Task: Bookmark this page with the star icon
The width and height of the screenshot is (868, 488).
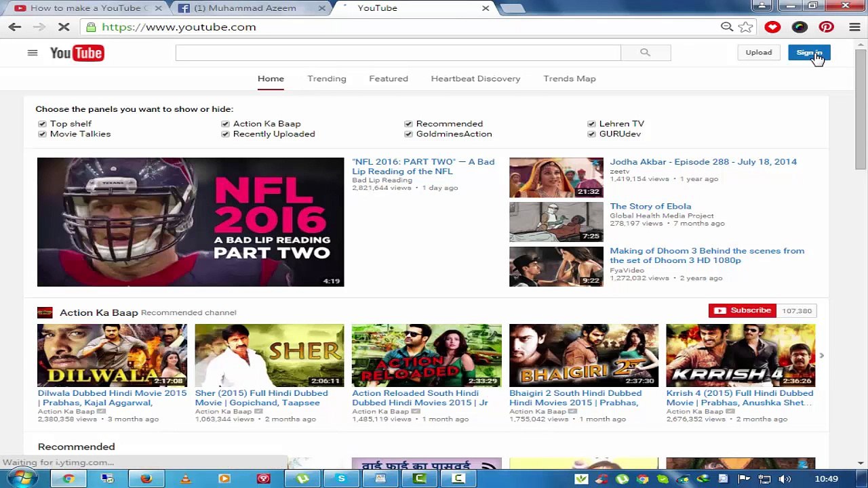Action: pyautogui.click(x=745, y=27)
